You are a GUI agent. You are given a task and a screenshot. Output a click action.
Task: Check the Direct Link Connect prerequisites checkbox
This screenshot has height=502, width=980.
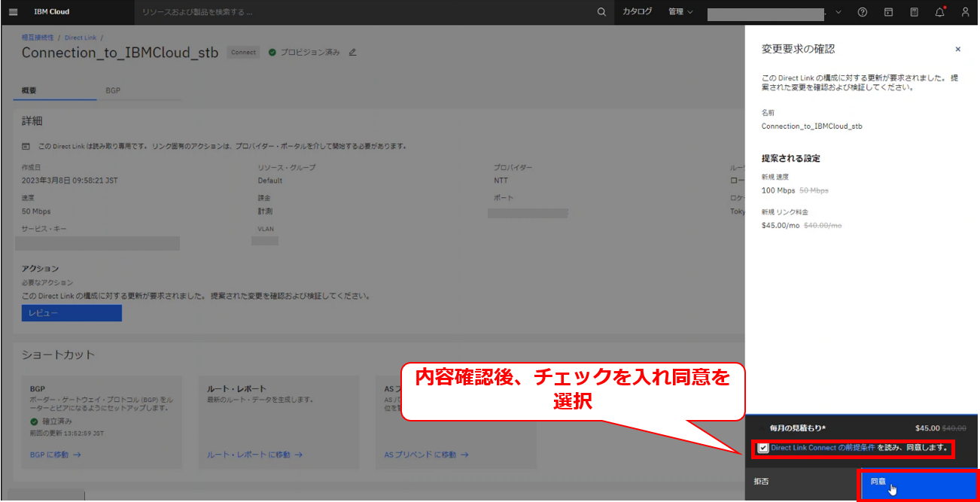(764, 448)
